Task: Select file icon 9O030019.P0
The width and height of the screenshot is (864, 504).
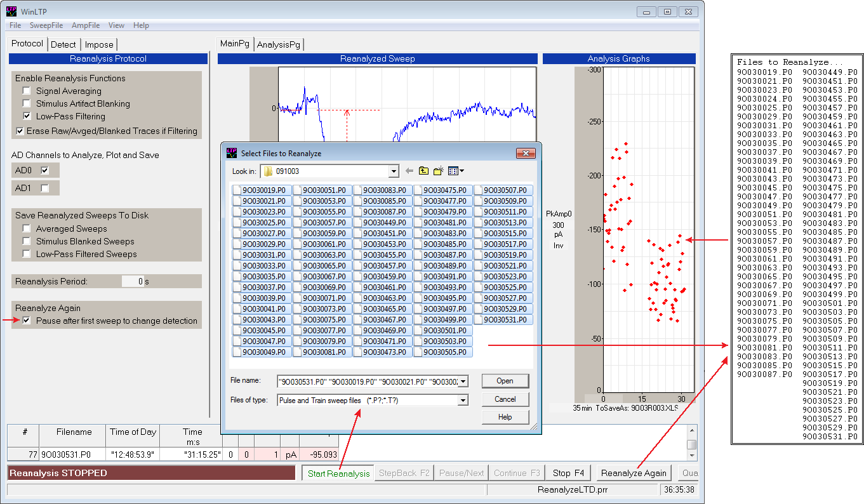Action: (x=237, y=190)
